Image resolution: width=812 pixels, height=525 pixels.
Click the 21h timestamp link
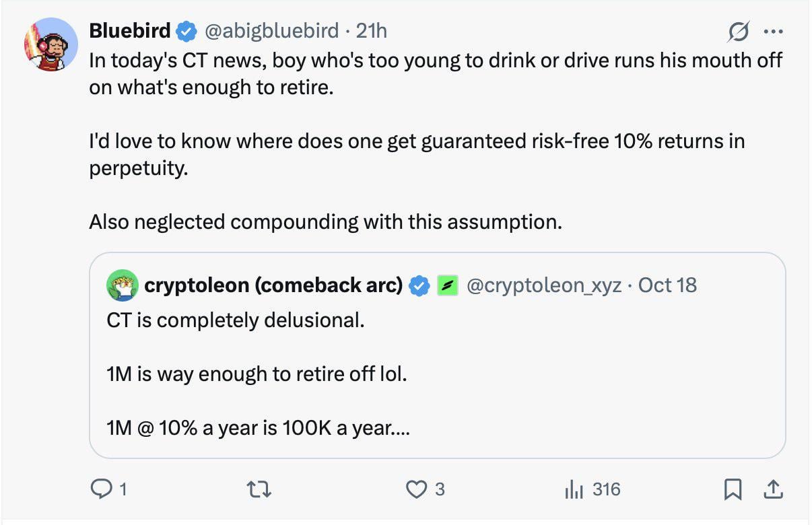pyautogui.click(x=371, y=31)
